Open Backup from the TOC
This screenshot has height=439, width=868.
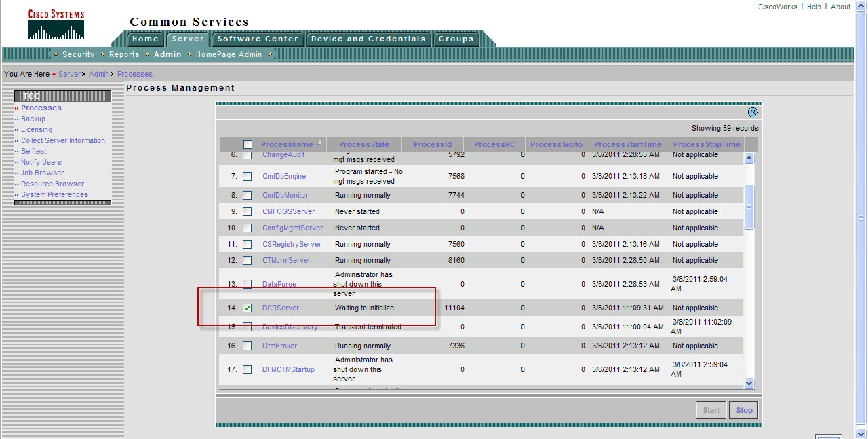pos(33,119)
